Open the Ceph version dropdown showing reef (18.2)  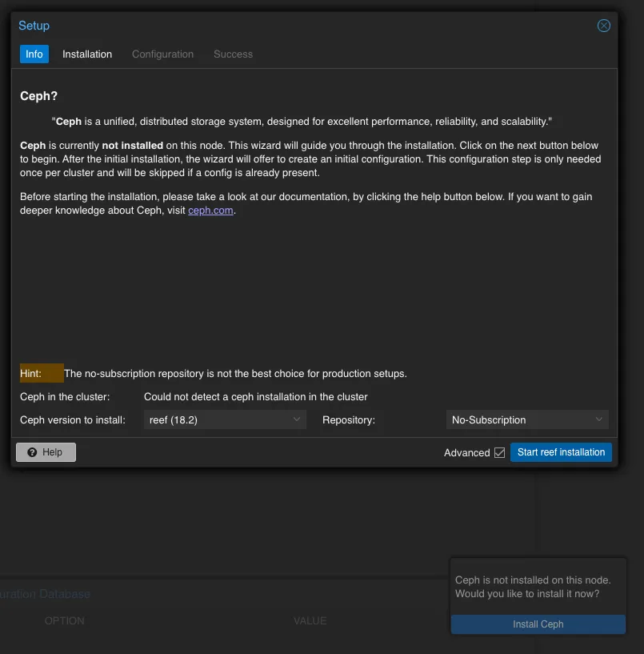(225, 419)
